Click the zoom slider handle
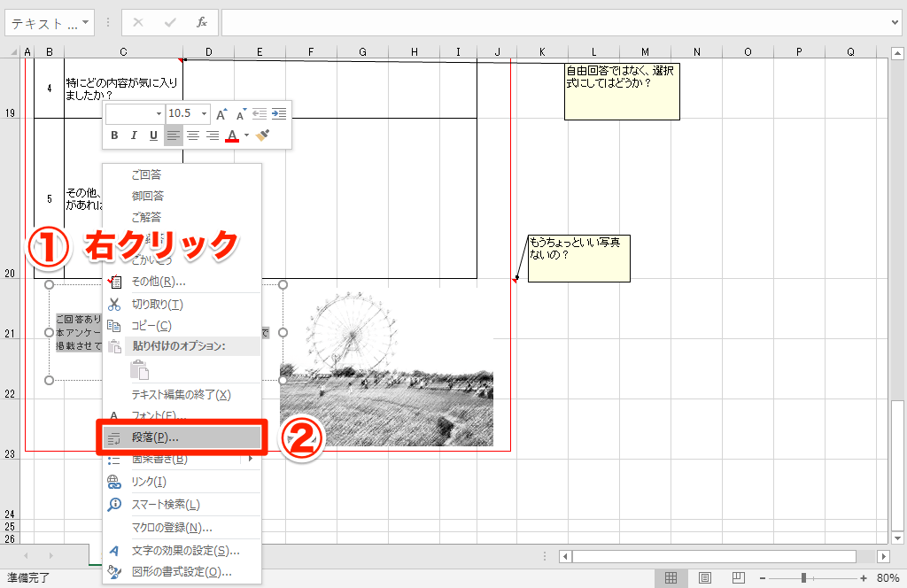The height and width of the screenshot is (588, 907). pos(803,577)
